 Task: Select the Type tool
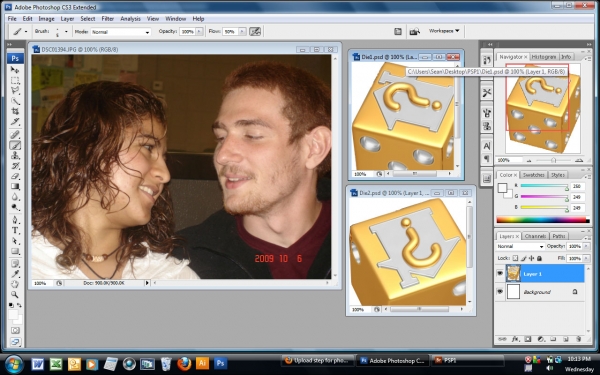pyautogui.click(x=15, y=230)
